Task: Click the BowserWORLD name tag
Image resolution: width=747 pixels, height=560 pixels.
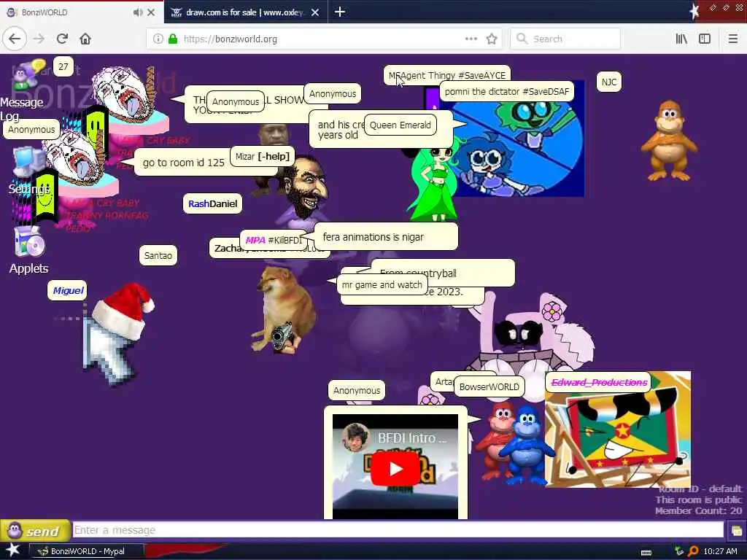Action: click(489, 386)
